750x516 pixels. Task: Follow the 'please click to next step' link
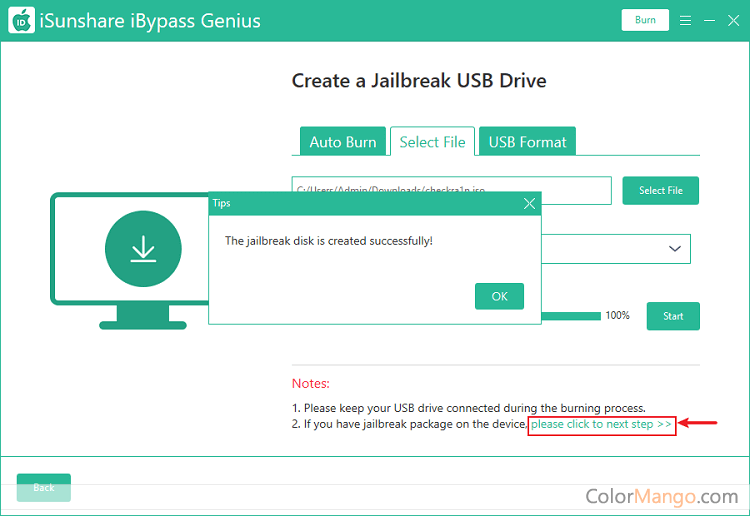click(x=601, y=424)
